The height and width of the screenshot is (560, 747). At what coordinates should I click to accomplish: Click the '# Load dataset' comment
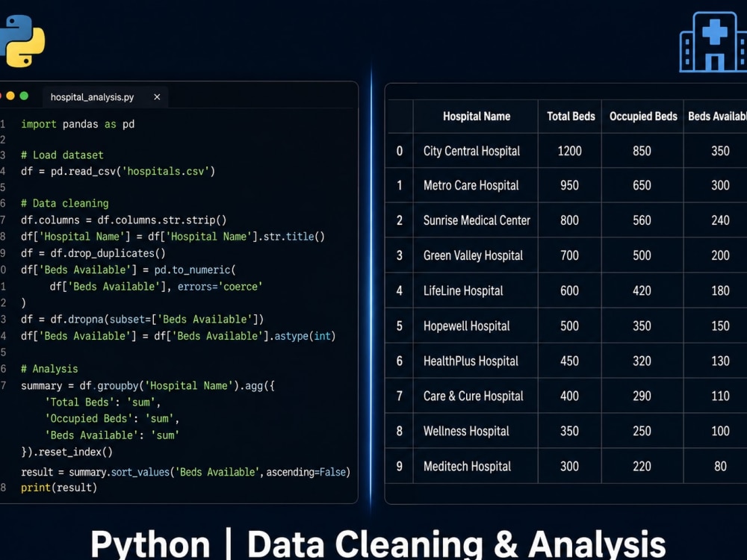62,155
